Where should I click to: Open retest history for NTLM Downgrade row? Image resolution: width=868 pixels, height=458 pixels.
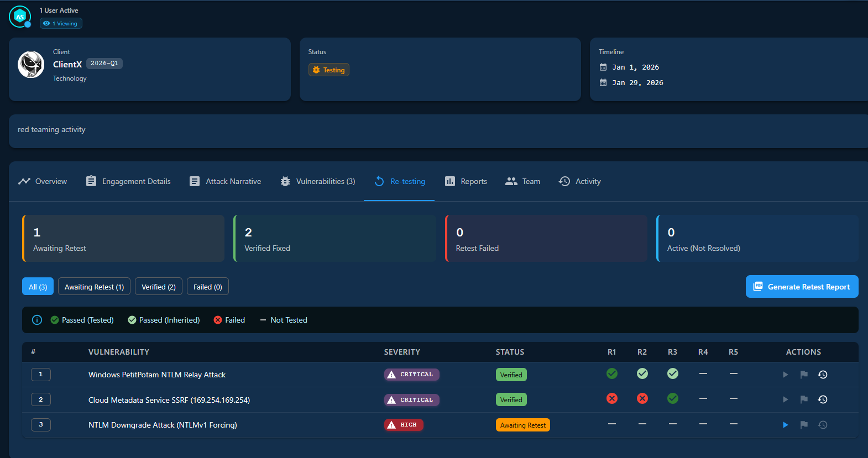[x=823, y=425]
